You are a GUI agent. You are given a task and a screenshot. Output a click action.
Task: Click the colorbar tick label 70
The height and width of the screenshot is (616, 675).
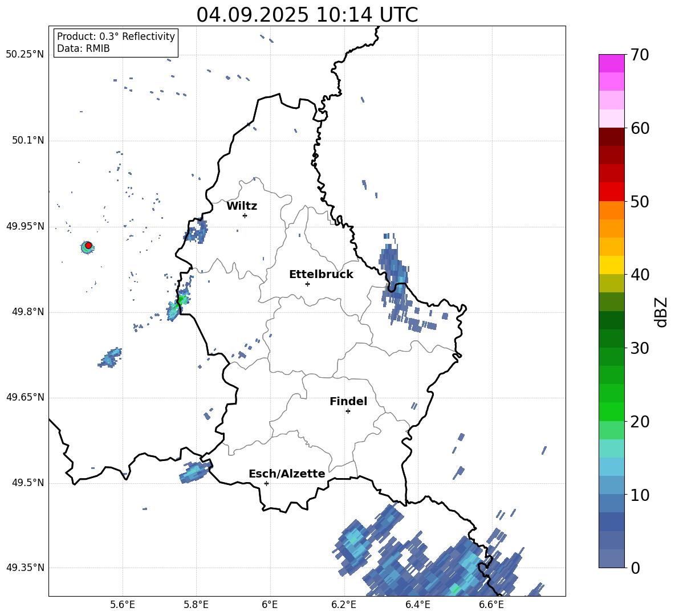(640, 55)
